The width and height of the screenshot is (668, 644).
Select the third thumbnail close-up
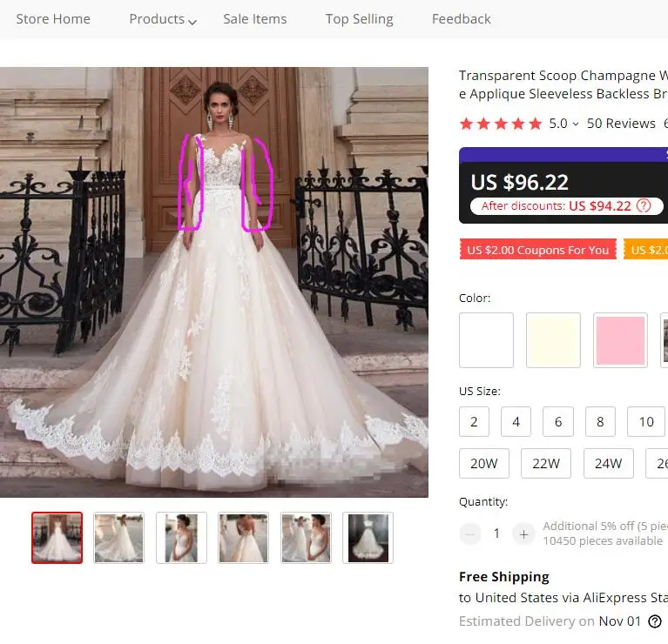(x=181, y=538)
